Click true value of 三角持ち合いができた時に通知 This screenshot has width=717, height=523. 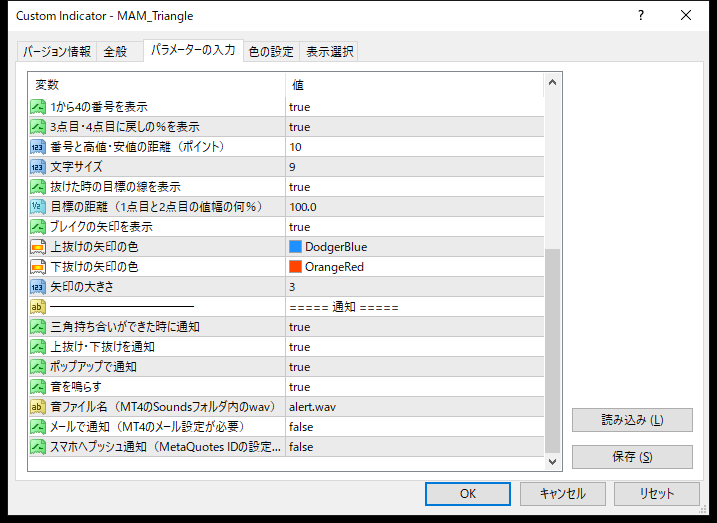[415, 327]
